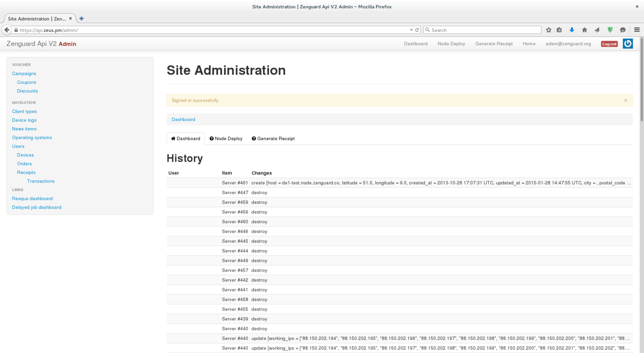The width and height of the screenshot is (644, 353).
Task: Open Client types in sidebar
Action: [24, 111]
